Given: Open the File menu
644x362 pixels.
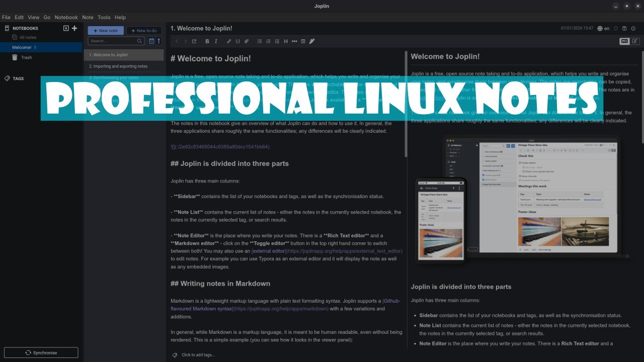Looking at the screenshot, I should [6, 17].
